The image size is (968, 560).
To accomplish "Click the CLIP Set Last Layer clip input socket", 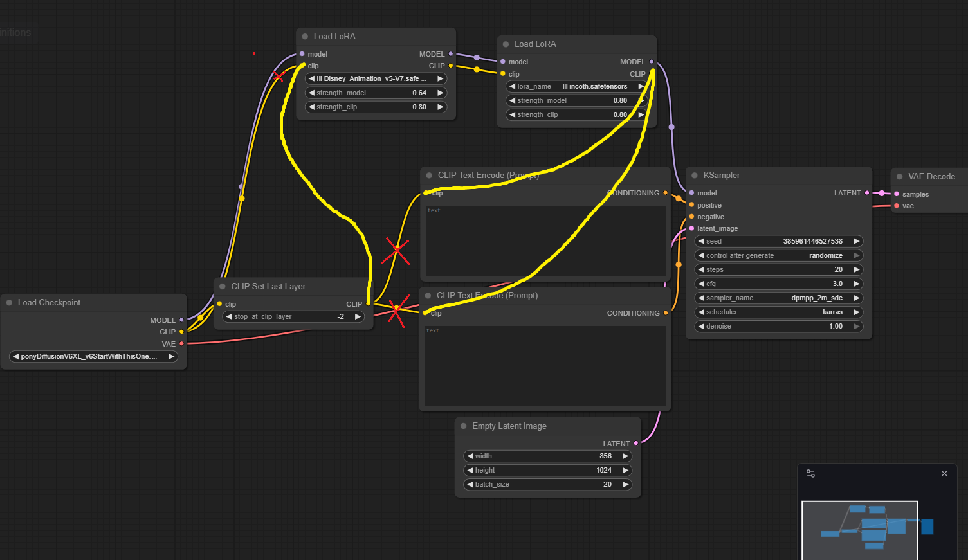I will click(x=219, y=304).
